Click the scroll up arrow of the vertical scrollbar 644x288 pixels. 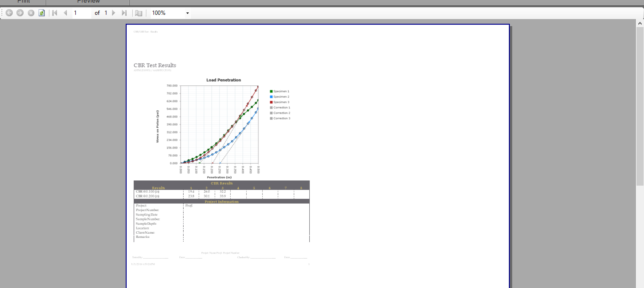click(640, 23)
